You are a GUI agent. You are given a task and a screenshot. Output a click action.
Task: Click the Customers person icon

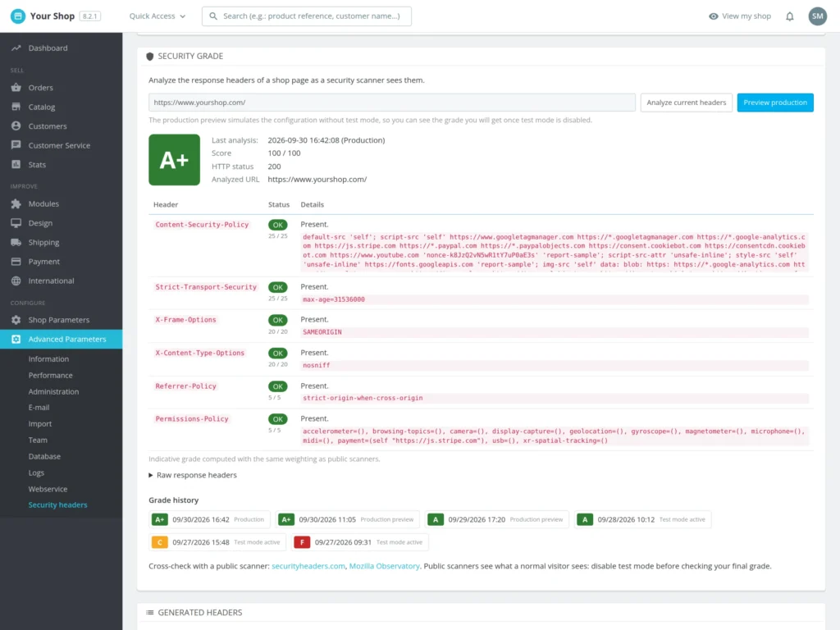pyautogui.click(x=16, y=126)
